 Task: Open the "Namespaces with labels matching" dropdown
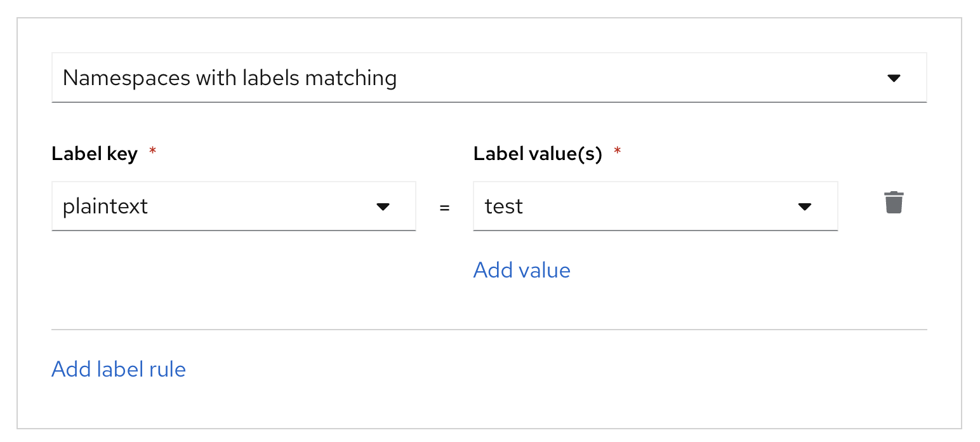point(489,78)
